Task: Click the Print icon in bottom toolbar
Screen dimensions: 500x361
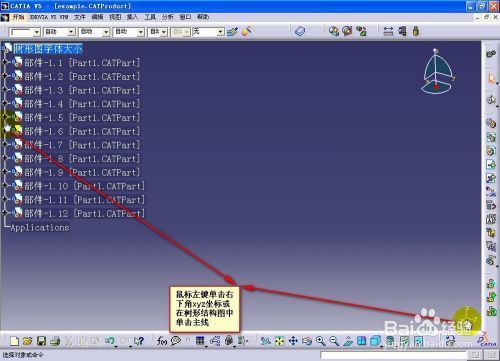Action: click(55, 341)
